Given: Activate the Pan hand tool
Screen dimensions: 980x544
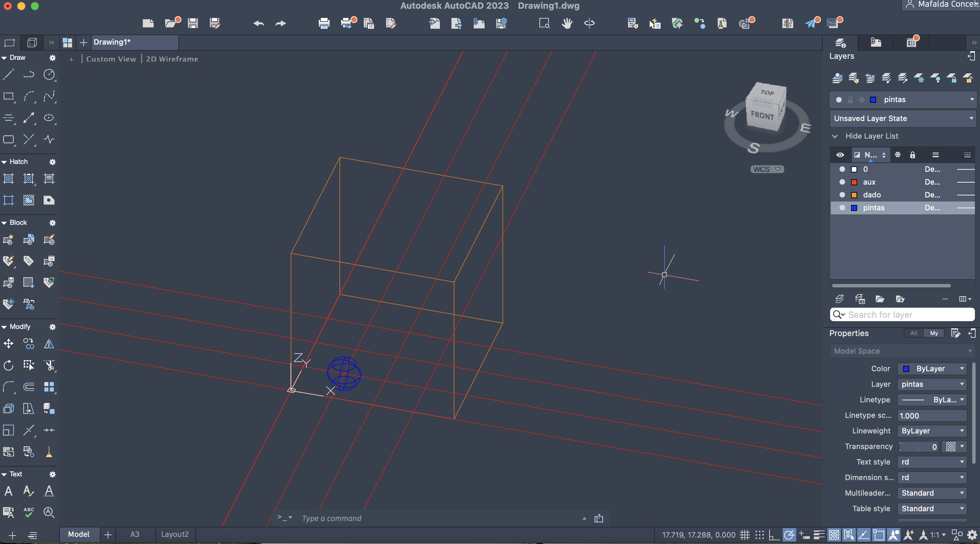Looking at the screenshot, I should tap(567, 23).
